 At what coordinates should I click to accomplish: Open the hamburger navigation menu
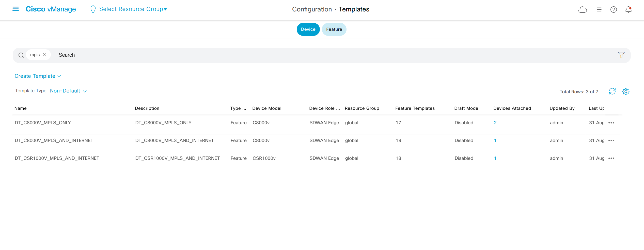[x=15, y=9]
